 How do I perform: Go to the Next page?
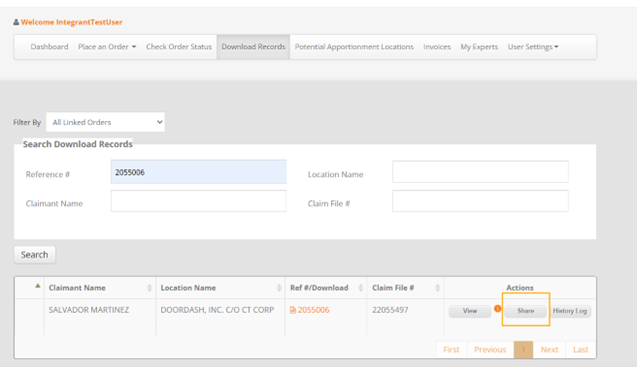pyautogui.click(x=549, y=350)
